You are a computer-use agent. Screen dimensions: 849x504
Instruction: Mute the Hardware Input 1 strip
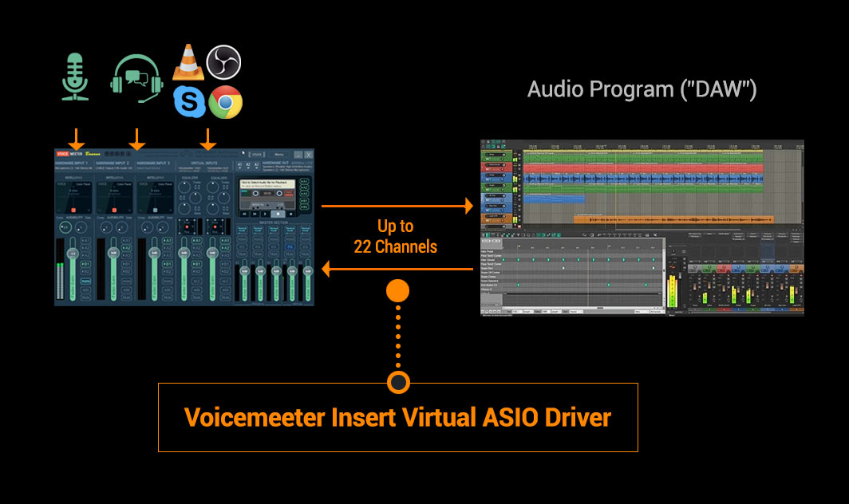(85, 297)
